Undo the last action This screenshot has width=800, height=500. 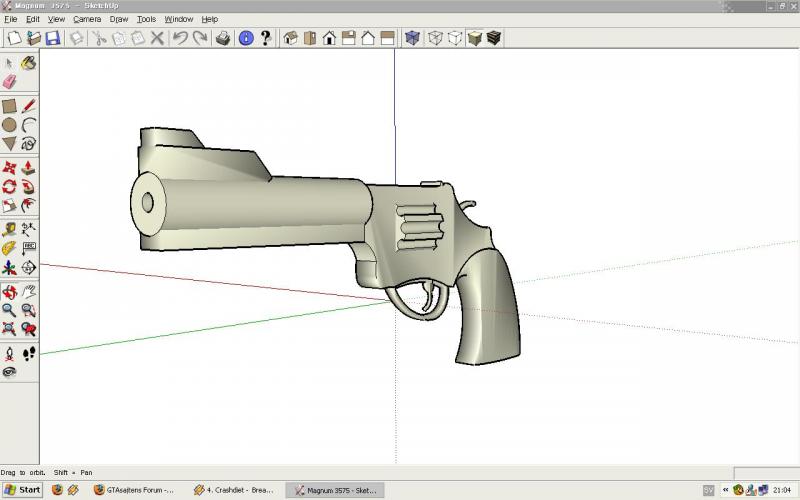179,38
